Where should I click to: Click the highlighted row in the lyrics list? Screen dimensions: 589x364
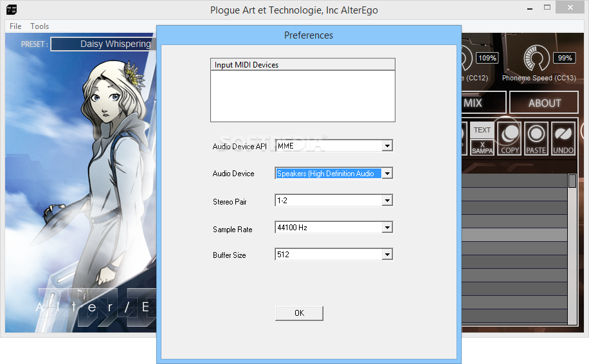point(514,234)
